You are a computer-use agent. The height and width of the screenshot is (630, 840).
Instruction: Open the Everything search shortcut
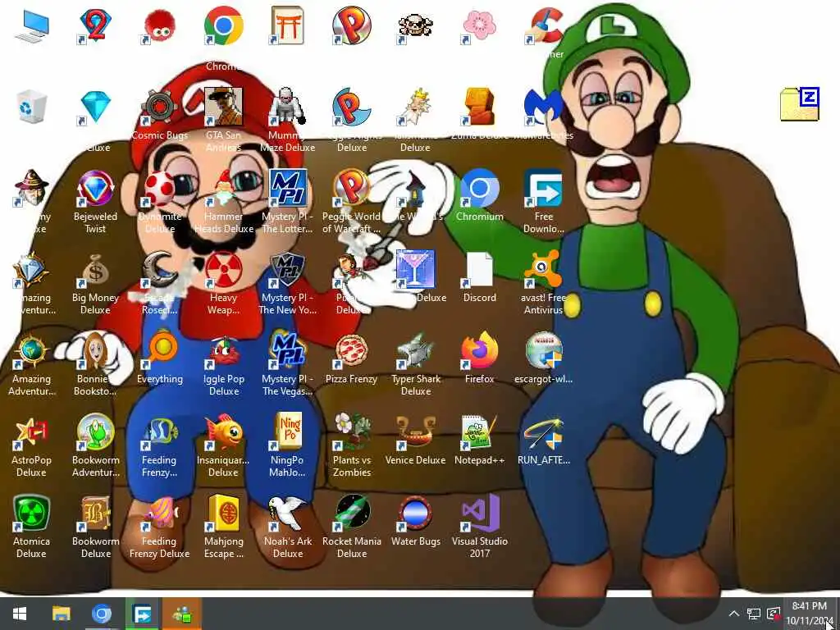coord(160,358)
